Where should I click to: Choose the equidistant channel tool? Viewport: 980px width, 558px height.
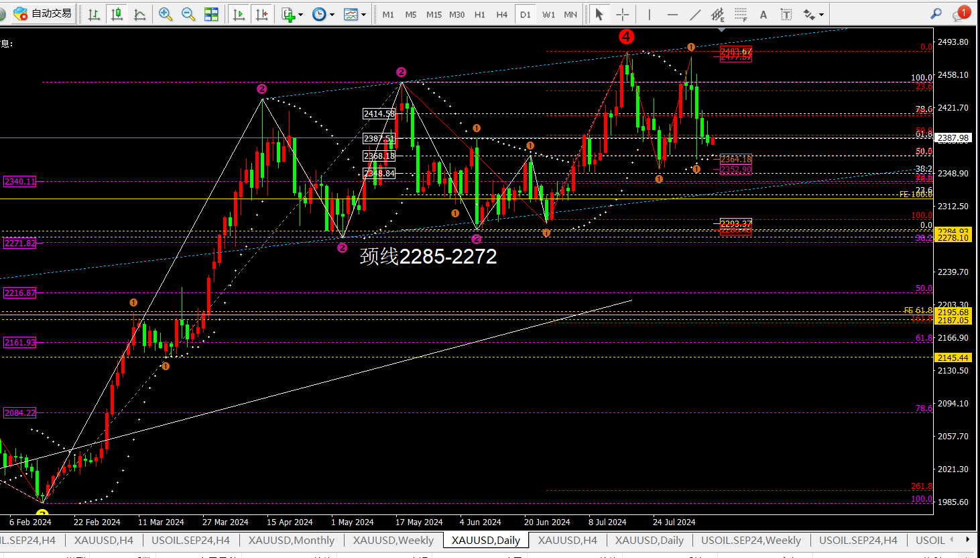(718, 14)
